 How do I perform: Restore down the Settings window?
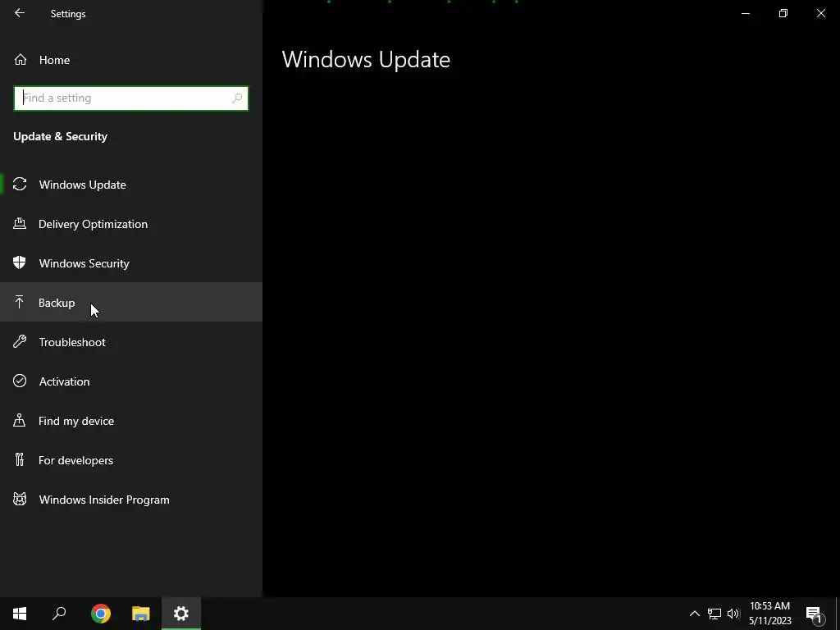[x=783, y=13]
